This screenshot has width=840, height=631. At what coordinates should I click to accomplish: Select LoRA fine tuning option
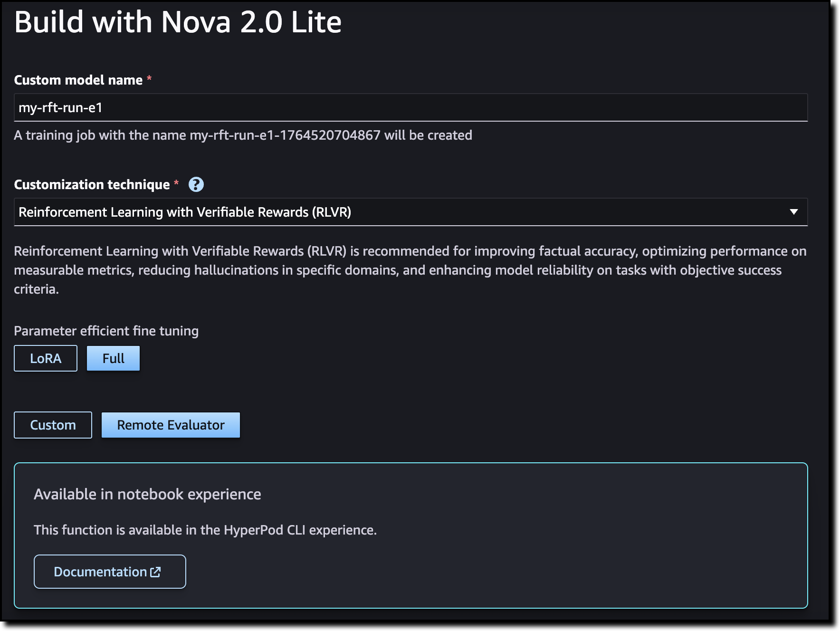point(46,358)
